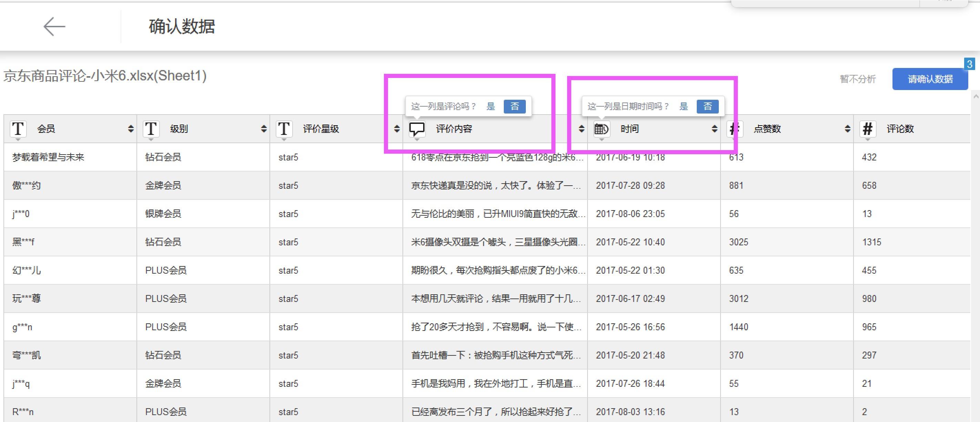Click text type icon of 级别 column
This screenshot has height=422, width=980.
[x=151, y=129]
